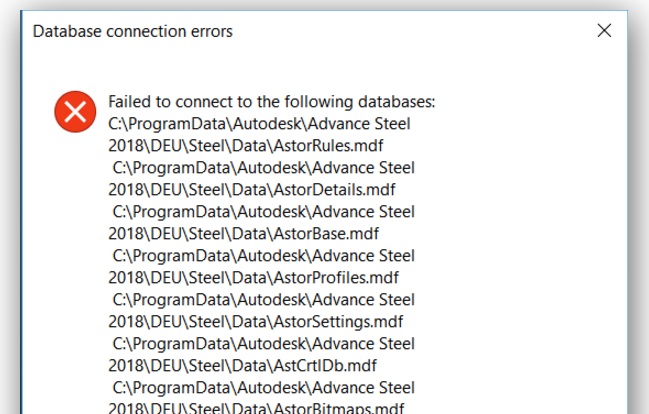Select the AstorBase.mdf file path line
649x414 pixels.
[x=244, y=234]
